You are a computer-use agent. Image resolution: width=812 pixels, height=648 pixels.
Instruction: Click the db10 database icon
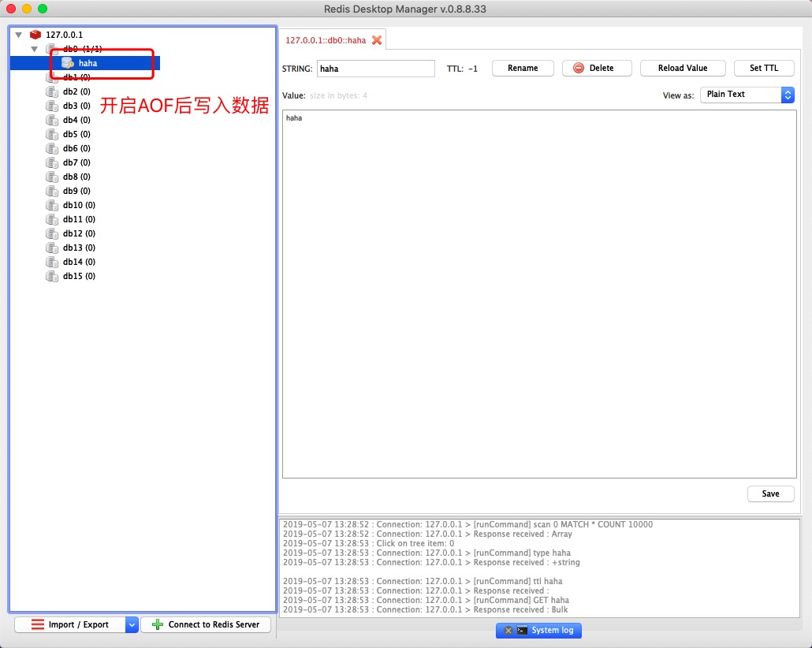(x=52, y=205)
